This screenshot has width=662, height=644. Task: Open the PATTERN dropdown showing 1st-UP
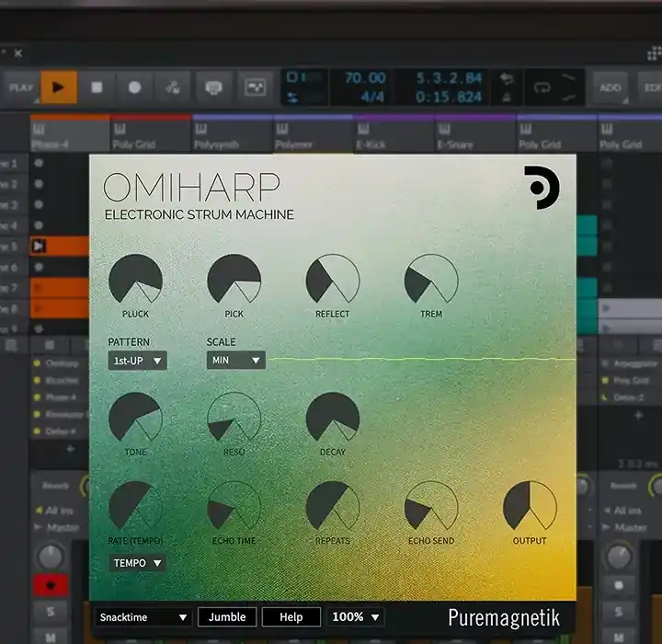click(x=137, y=361)
